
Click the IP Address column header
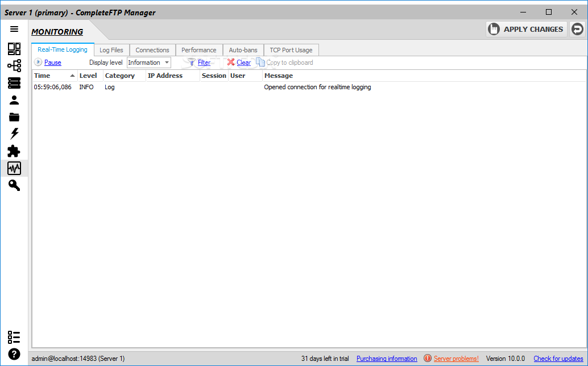click(x=173, y=76)
